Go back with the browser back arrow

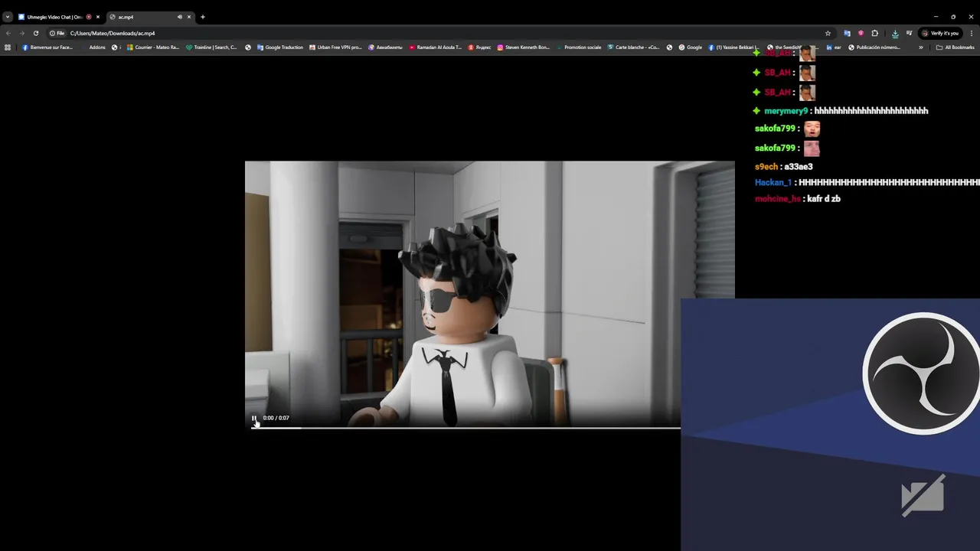click(x=8, y=33)
